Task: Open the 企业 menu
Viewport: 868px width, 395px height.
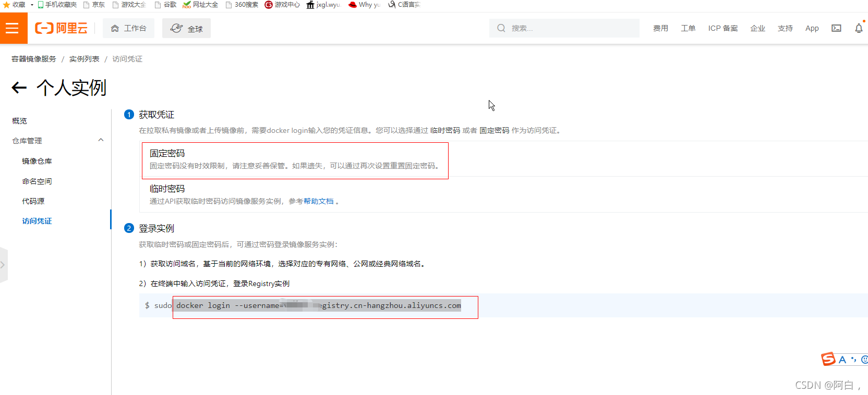Action: coord(757,28)
